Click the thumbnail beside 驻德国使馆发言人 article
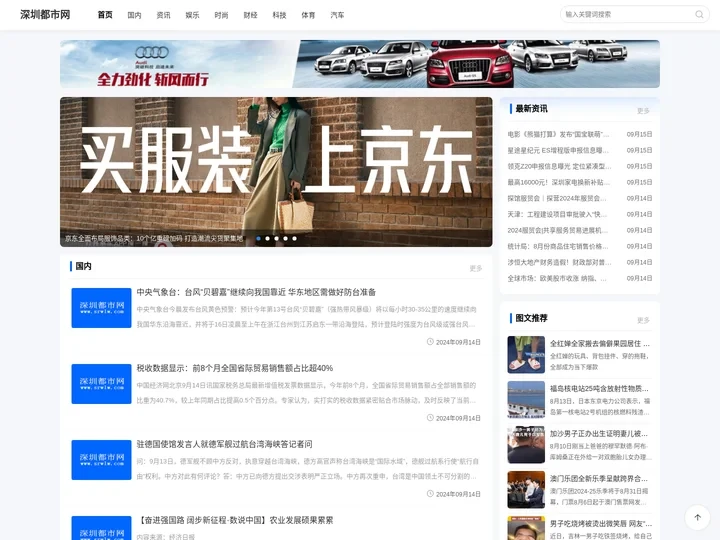Image resolution: width=720 pixels, height=540 pixels. pyautogui.click(x=101, y=460)
